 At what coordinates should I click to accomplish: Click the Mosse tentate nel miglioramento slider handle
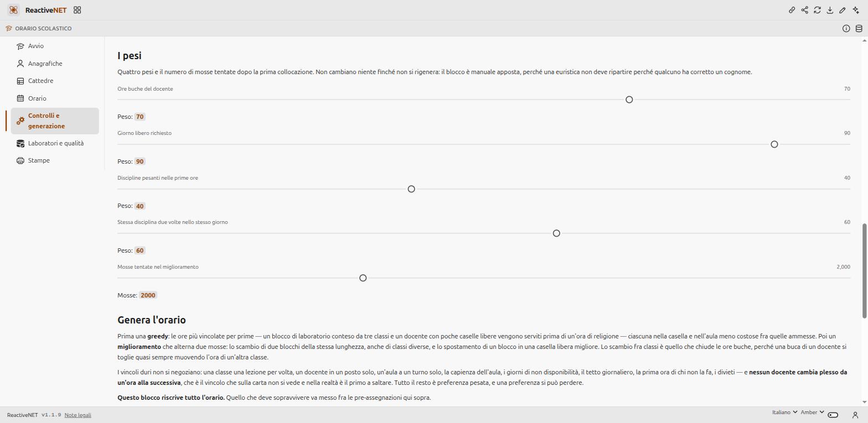coord(363,278)
